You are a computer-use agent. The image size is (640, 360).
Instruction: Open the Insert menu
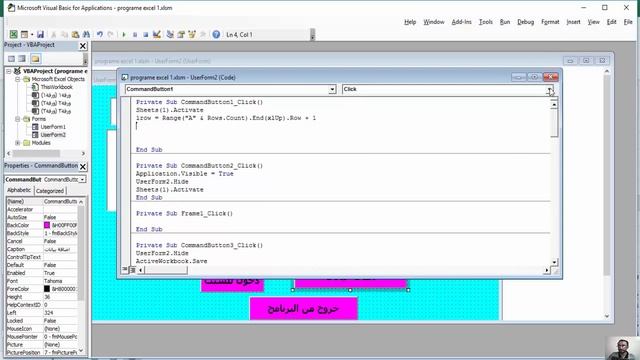(x=573, y=22)
